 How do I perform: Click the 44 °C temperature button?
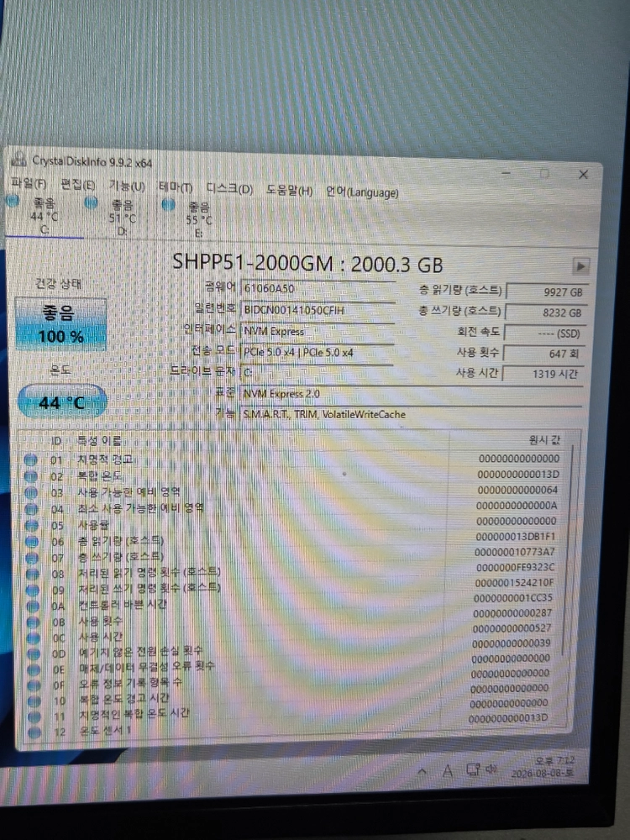tap(62, 402)
